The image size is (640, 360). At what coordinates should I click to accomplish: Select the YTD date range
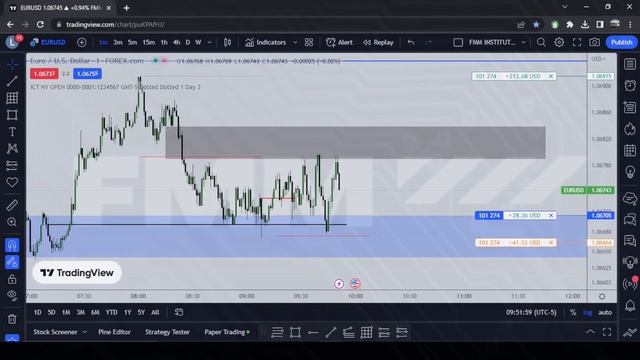(111, 312)
